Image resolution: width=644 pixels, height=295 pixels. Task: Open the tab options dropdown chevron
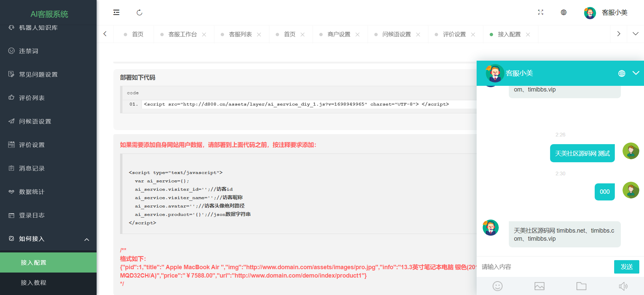pyautogui.click(x=635, y=34)
